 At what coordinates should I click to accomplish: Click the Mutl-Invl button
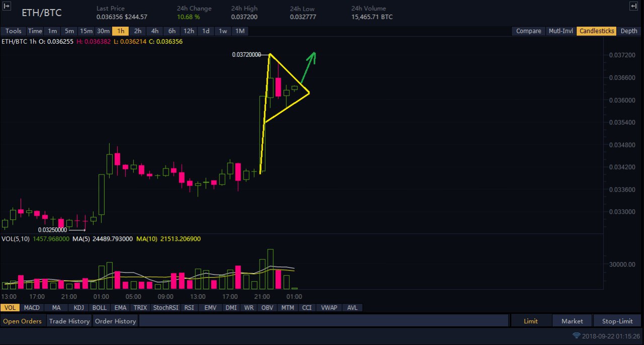coord(561,31)
